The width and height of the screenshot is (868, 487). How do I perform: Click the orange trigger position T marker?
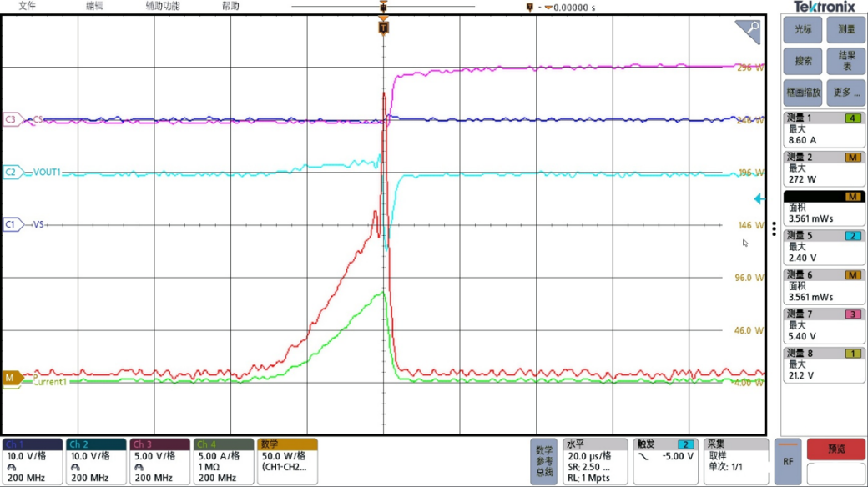click(x=383, y=26)
